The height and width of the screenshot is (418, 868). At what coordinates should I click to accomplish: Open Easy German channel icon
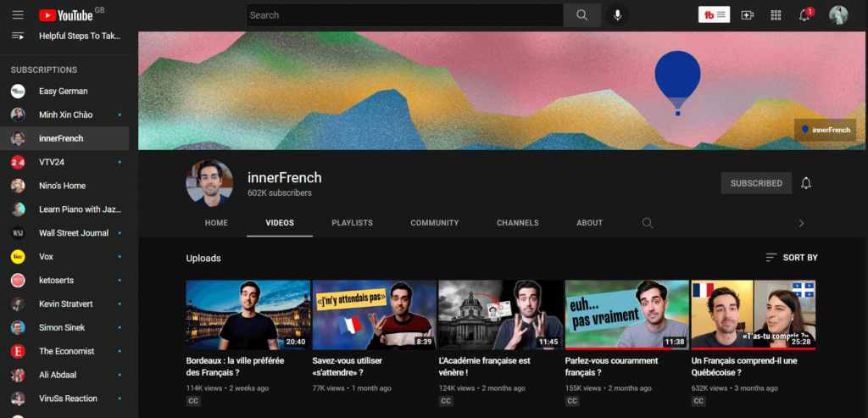pos(18,92)
